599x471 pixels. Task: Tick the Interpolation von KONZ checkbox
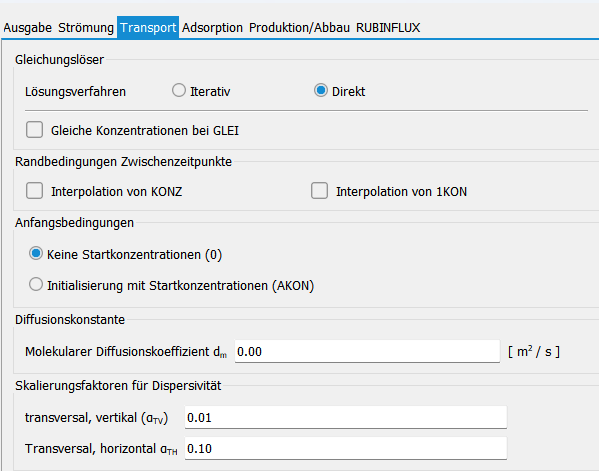tap(34, 191)
